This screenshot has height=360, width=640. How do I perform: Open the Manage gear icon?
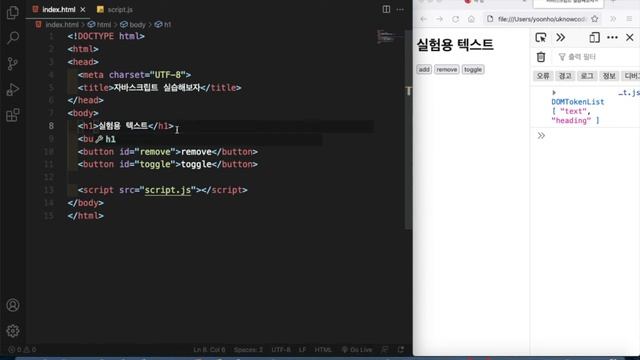coord(13,331)
